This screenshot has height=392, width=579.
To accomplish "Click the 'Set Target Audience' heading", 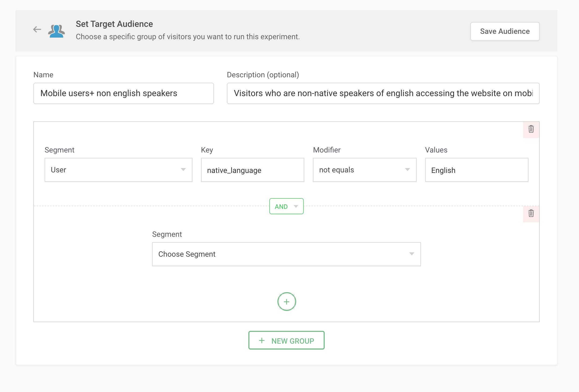I will [x=114, y=24].
